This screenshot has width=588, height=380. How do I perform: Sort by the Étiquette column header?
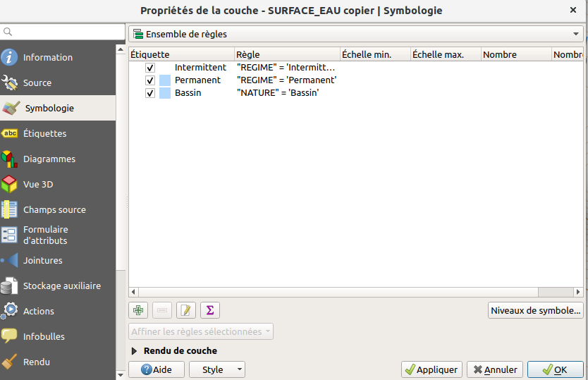(x=181, y=54)
